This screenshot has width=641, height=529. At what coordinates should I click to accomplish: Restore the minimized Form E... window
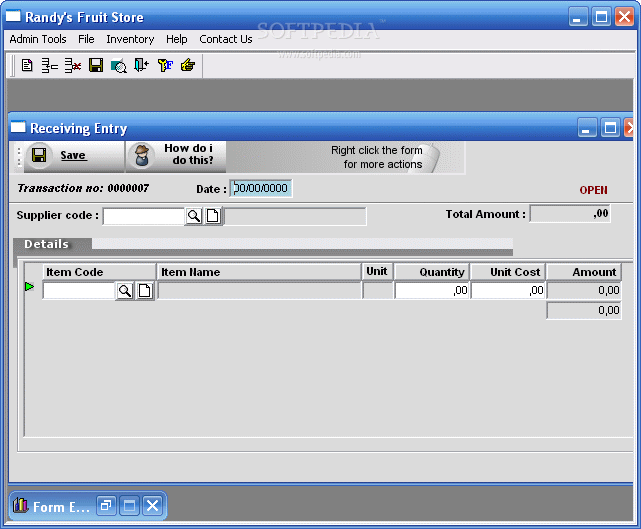106,506
